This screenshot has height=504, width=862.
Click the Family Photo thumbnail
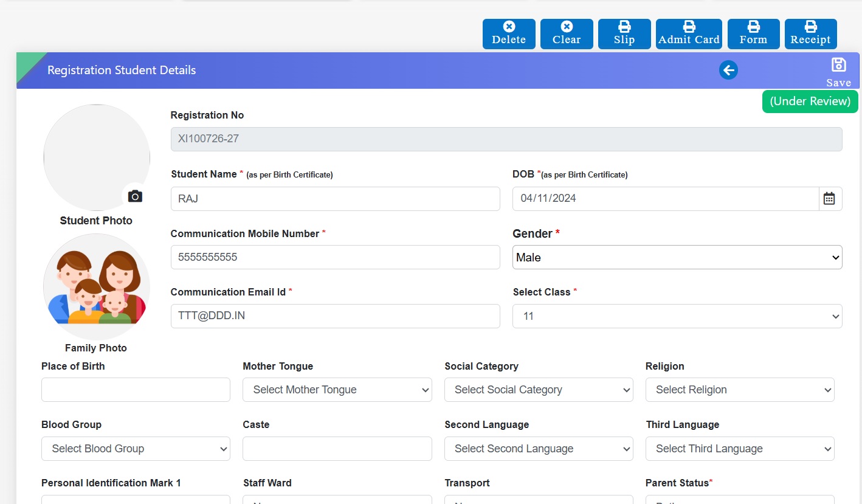click(x=96, y=287)
